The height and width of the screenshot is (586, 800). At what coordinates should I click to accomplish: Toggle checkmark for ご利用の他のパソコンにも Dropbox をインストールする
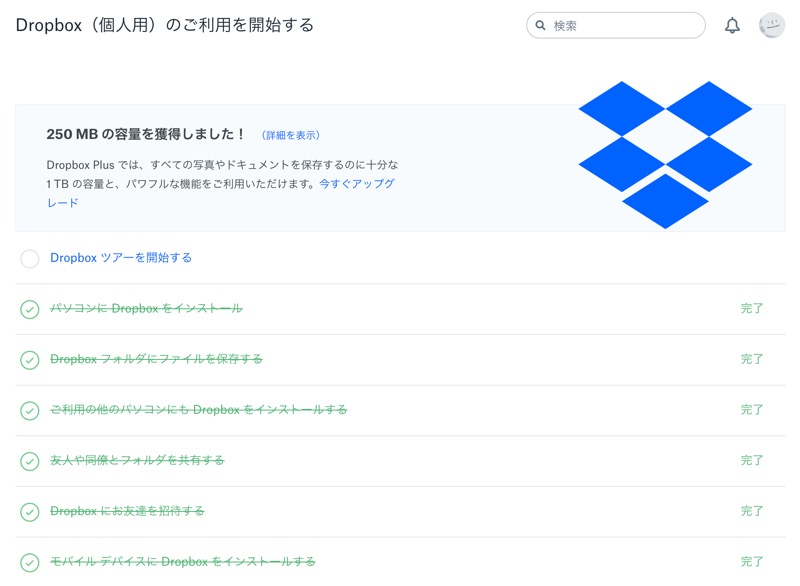point(30,410)
